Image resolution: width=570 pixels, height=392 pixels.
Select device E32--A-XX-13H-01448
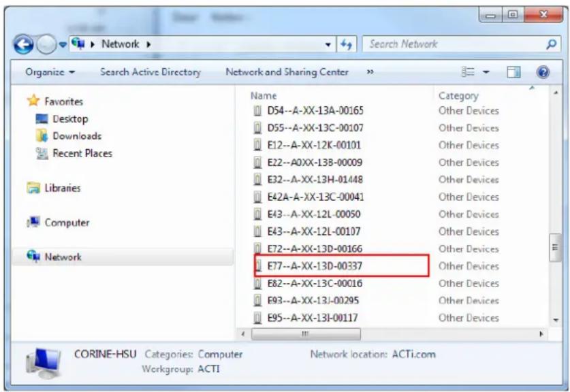(315, 180)
